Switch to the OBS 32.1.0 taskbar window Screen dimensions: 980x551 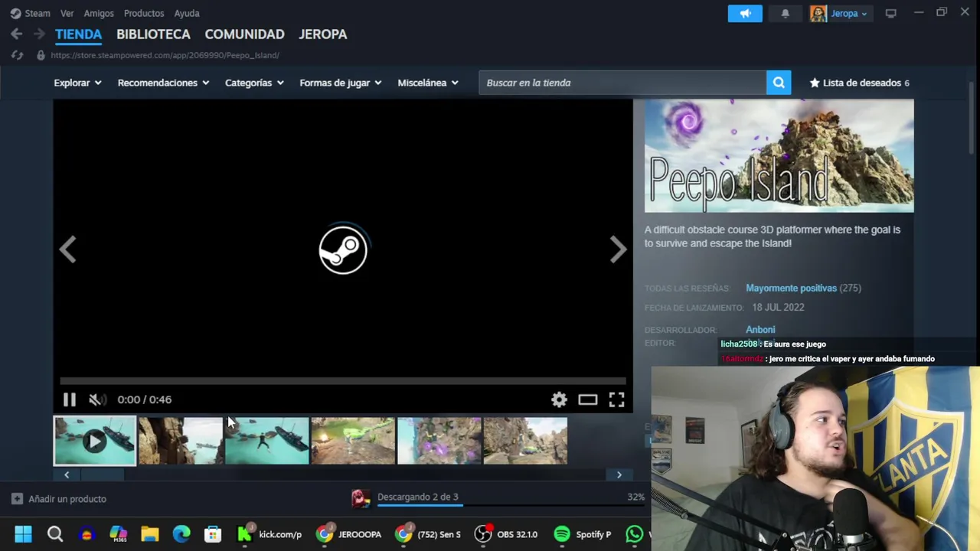[506, 534]
